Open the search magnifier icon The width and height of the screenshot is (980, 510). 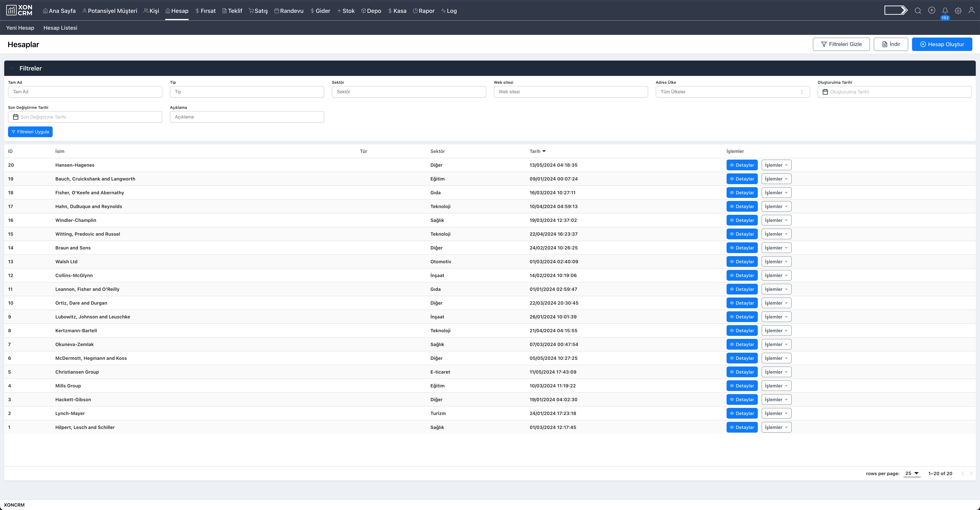pyautogui.click(x=918, y=11)
